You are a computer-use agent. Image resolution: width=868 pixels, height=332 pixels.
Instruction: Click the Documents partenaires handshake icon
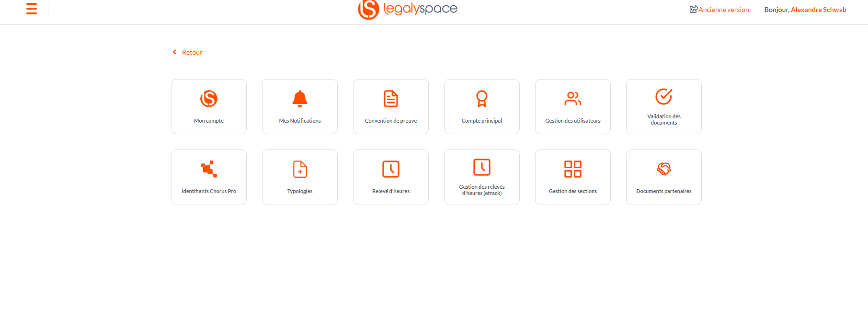click(664, 169)
